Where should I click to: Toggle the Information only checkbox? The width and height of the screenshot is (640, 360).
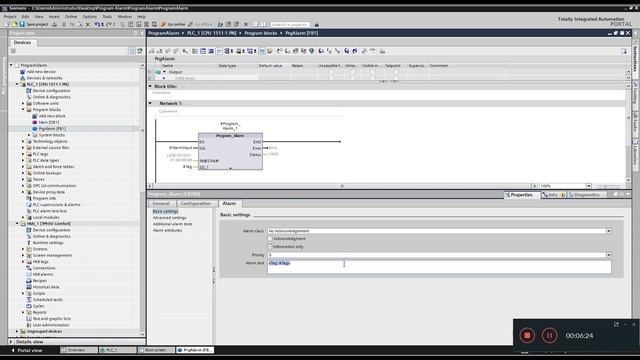[270, 247]
